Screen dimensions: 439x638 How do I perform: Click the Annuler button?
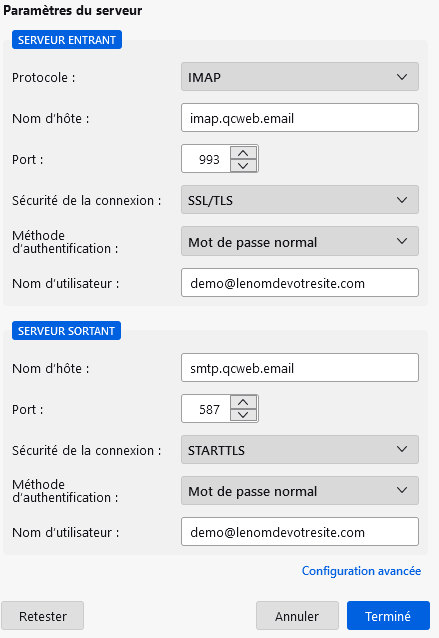(297, 616)
